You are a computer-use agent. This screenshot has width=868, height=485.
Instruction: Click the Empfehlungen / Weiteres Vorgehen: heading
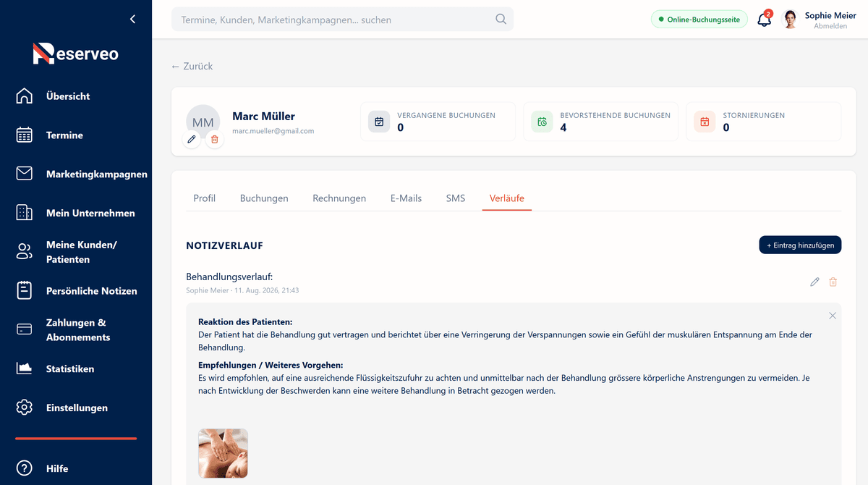click(x=271, y=364)
